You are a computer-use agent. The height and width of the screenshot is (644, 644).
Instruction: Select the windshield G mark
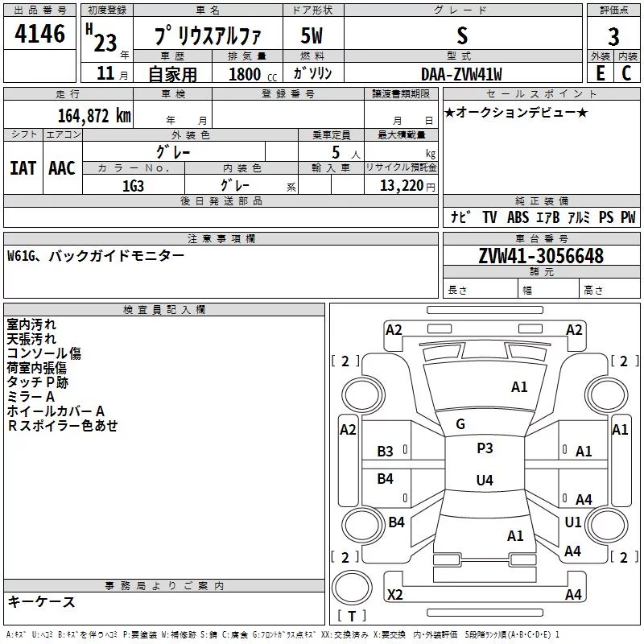click(x=460, y=424)
